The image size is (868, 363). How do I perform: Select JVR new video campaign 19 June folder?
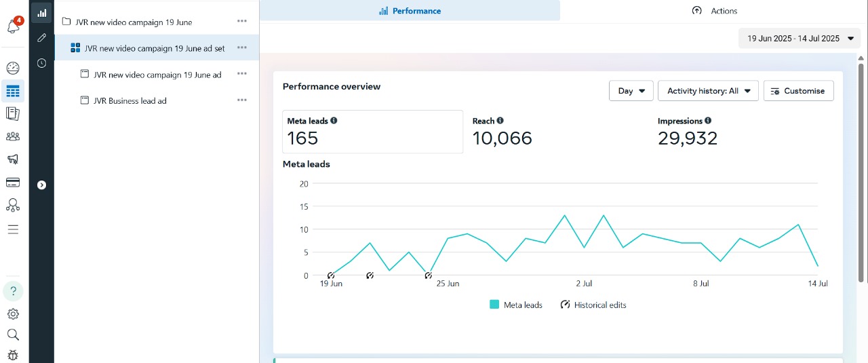pos(134,22)
